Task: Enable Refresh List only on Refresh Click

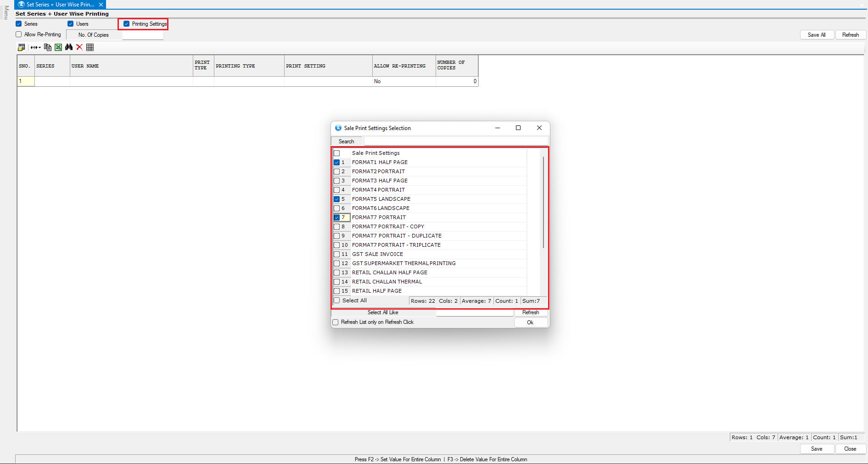Action: [x=336, y=323]
